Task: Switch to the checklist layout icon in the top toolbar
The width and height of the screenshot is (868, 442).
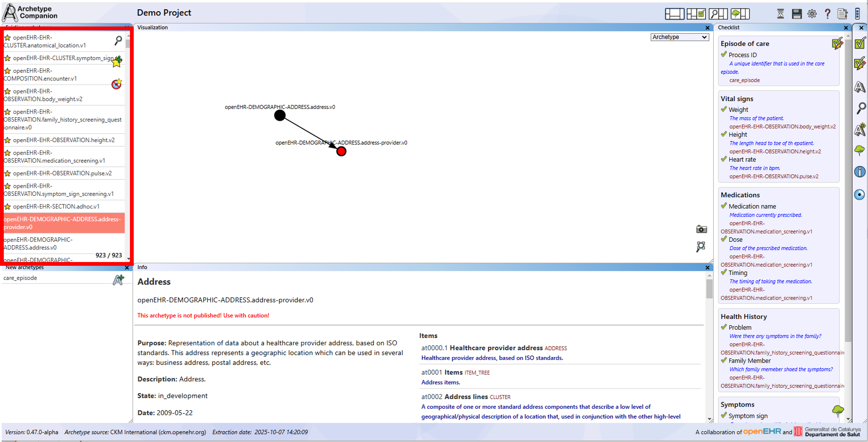Action: click(696, 14)
